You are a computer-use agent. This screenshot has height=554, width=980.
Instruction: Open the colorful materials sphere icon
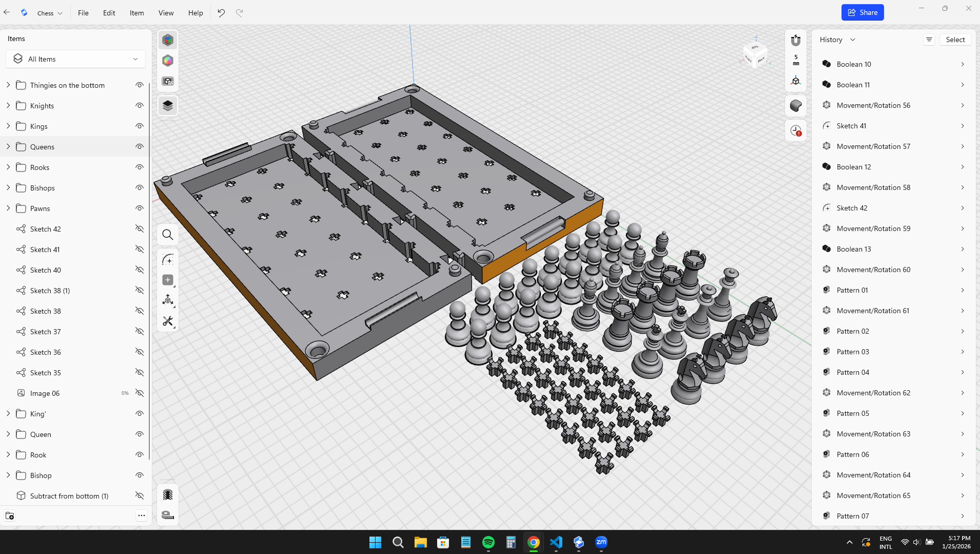coord(168,61)
